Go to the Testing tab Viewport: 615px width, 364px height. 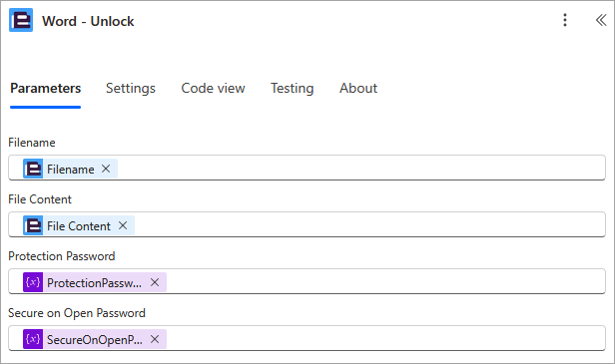click(293, 88)
